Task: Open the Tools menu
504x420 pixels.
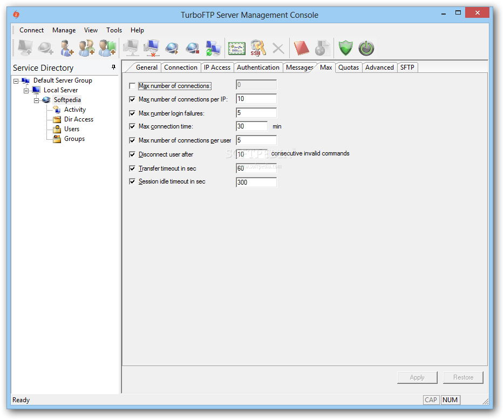Action: 114,30
